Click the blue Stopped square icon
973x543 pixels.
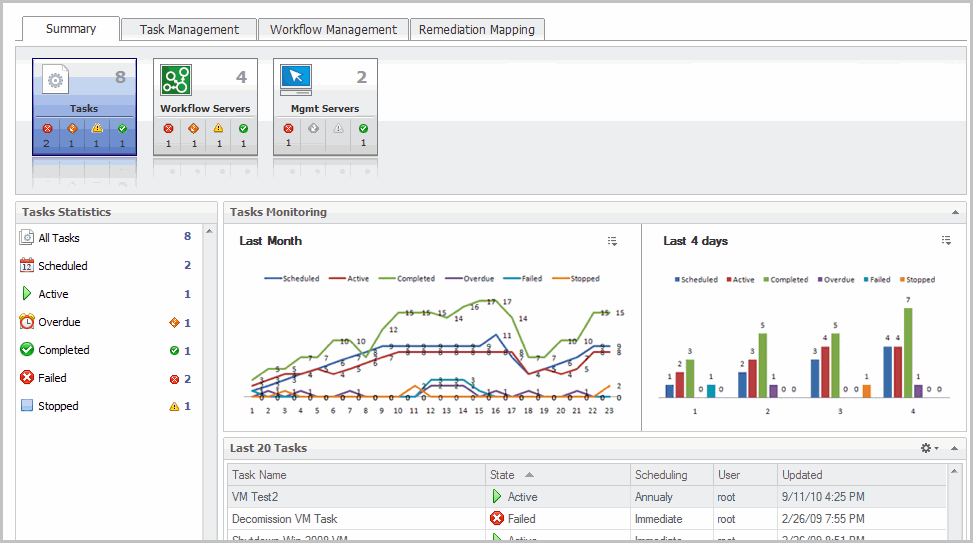click(x=27, y=406)
